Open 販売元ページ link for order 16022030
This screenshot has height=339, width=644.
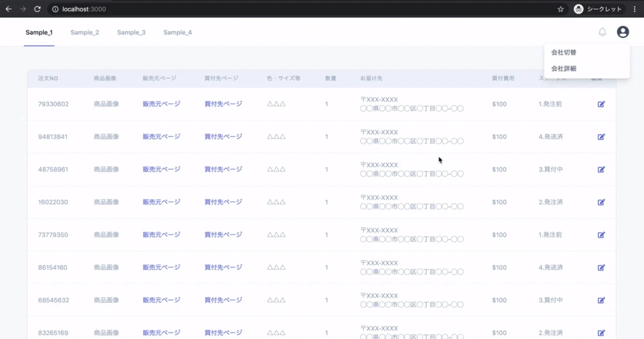[x=162, y=202]
